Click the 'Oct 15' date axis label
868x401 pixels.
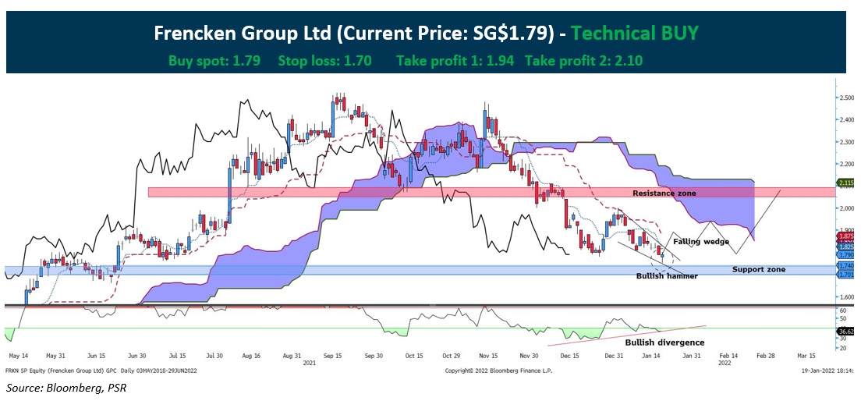pos(414,356)
